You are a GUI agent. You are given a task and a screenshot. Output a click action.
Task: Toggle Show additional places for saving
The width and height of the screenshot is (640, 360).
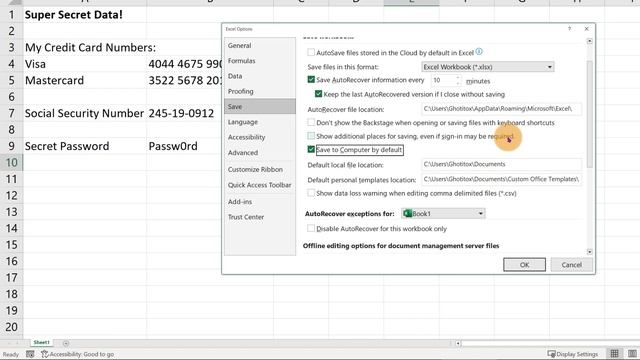311,136
